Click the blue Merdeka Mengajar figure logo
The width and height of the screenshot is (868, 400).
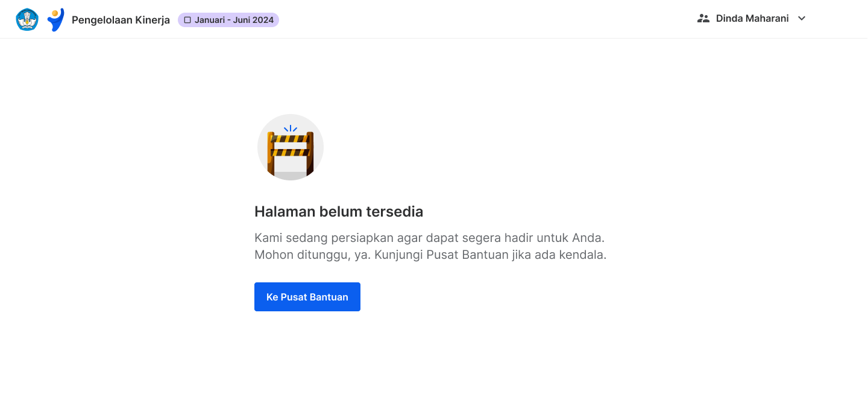click(x=55, y=20)
